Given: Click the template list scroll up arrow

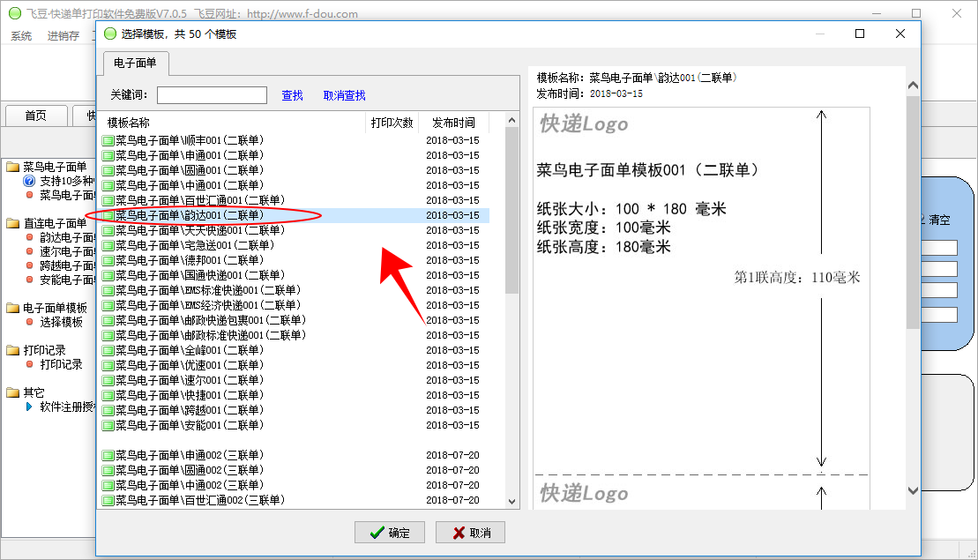Looking at the screenshot, I should pyautogui.click(x=512, y=120).
